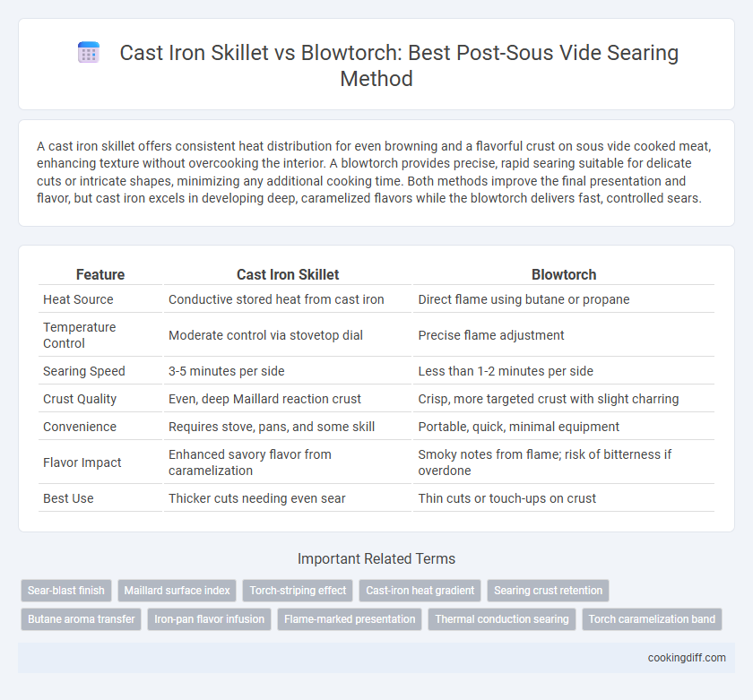This screenshot has width=753, height=700.
Task: Select the Heat Source table row label
Action: [x=78, y=299]
